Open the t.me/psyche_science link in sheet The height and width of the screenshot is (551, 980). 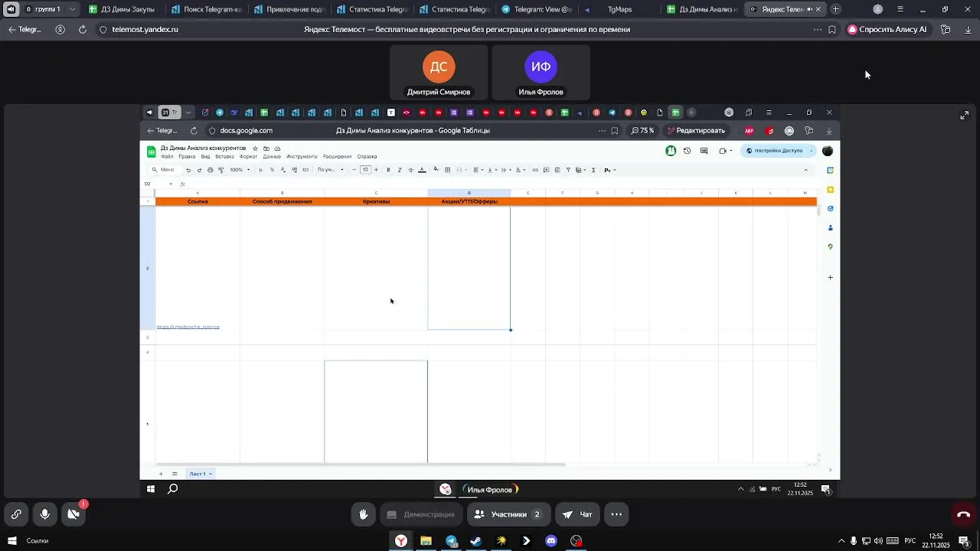pyautogui.click(x=188, y=327)
